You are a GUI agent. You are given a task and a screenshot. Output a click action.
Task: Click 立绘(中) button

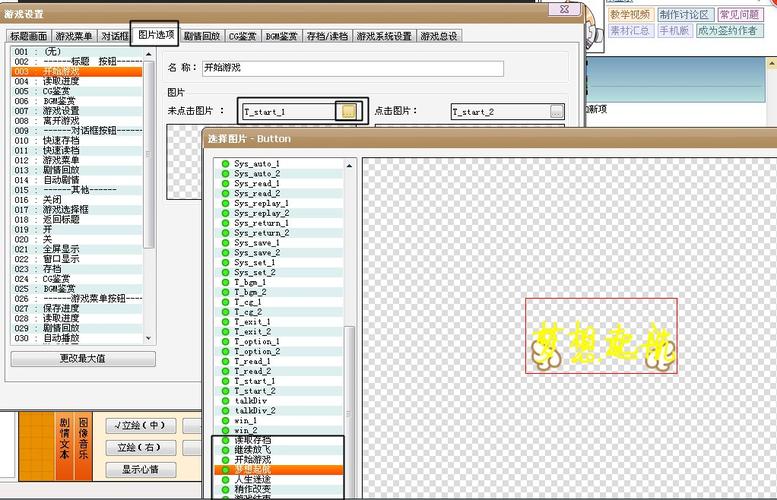click(x=141, y=425)
